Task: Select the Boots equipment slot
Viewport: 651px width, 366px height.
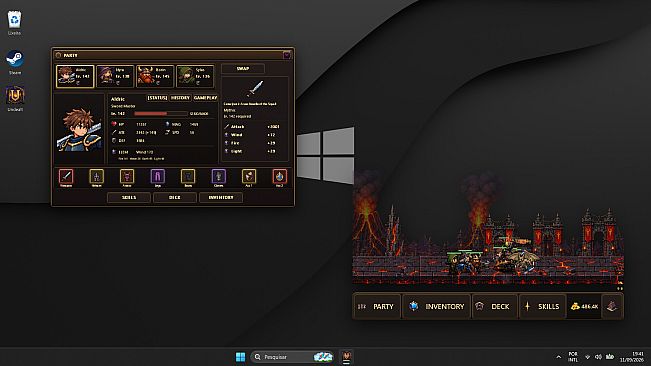Action: pos(188,176)
